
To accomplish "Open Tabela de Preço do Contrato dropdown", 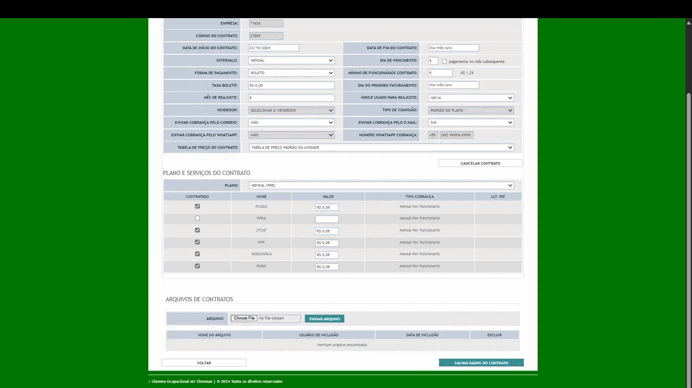I will (x=381, y=147).
